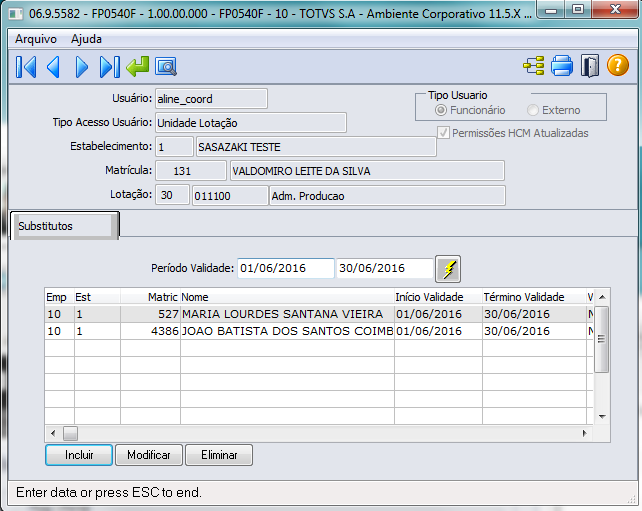Click the start date 01/06/2016 field

[x=286, y=268]
